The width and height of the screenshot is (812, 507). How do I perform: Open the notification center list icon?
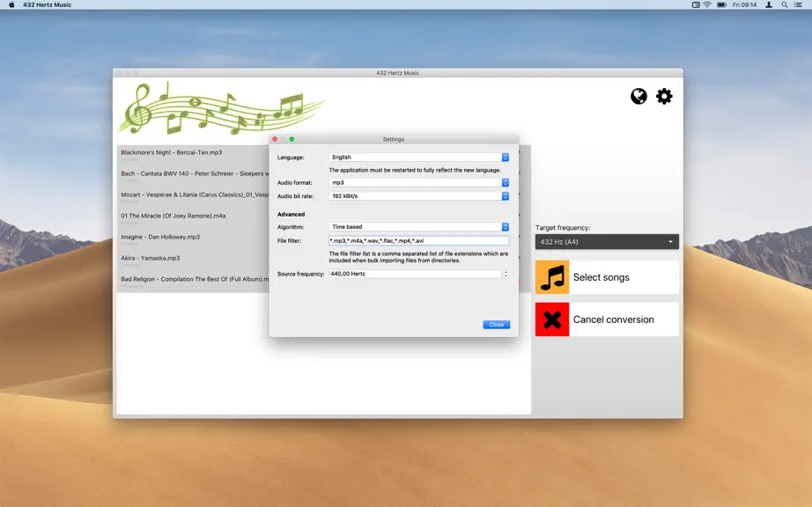[x=799, y=4]
